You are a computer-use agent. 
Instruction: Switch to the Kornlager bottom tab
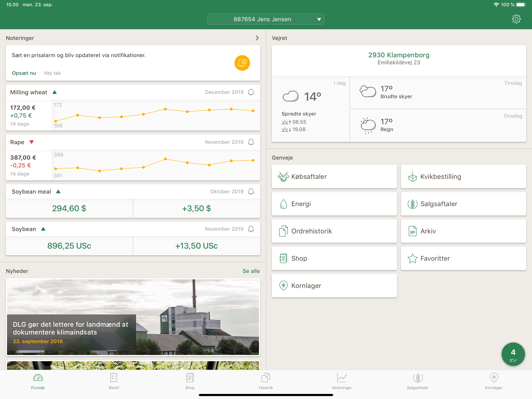point(493,381)
